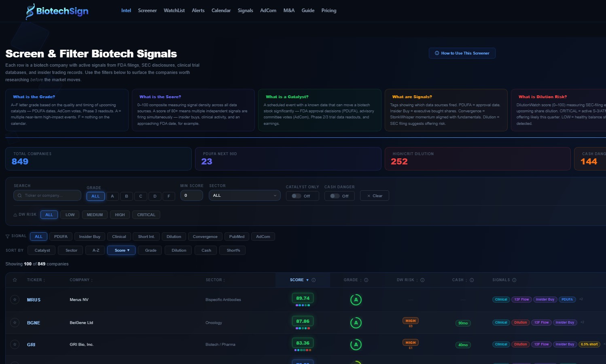Click the info icon beside Signals header

point(514,280)
